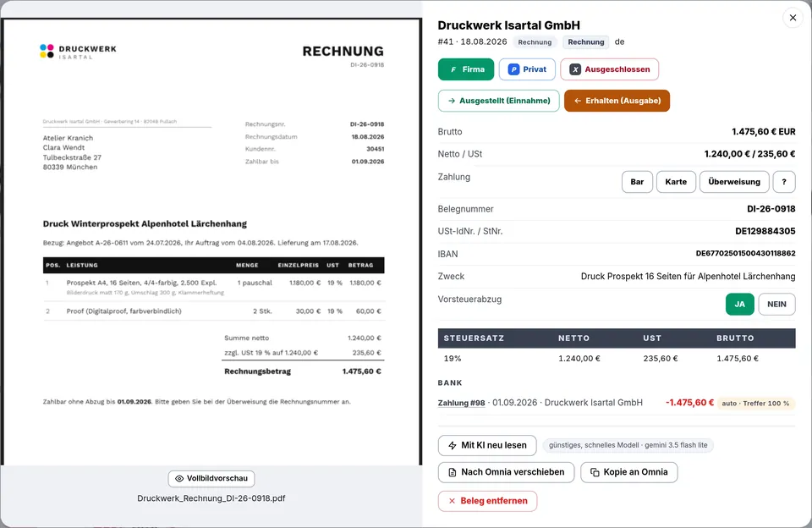
Task: Select Erhalten (Ausgabe) direction
Action: point(617,101)
